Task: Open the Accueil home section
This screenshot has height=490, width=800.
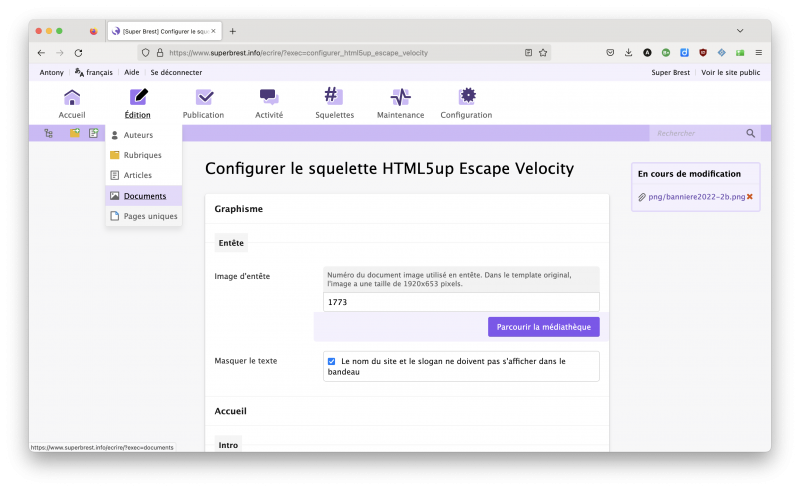Action: point(72,104)
